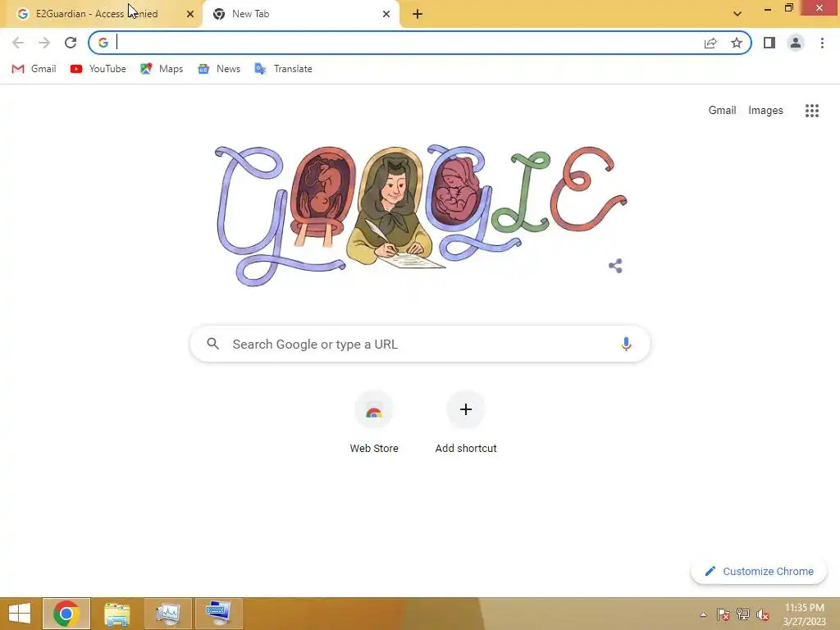Image resolution: width=840 pixels, height=630 pixels.
Task: Open a new tab with the plus button
Action: [418, 14]
